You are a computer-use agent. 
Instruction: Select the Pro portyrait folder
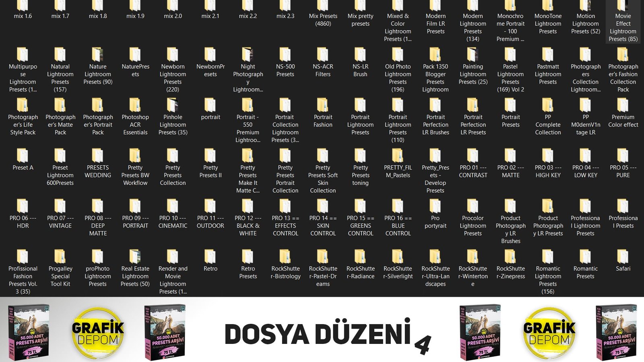tap(436, 214)
